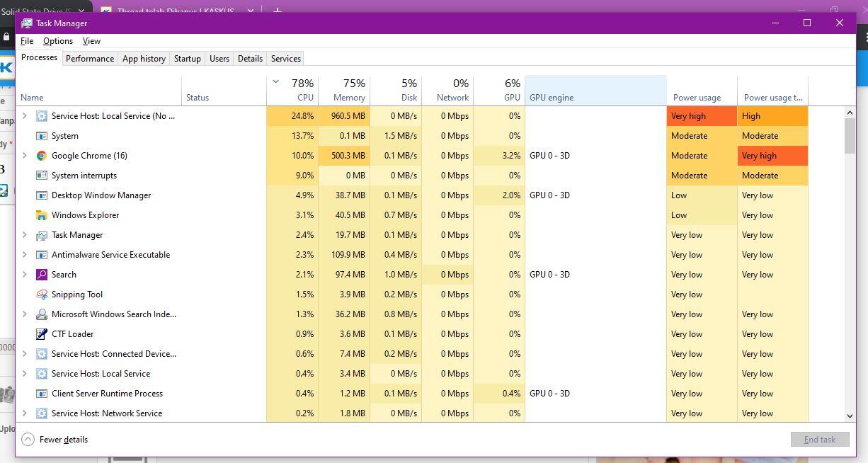
Task: Select the 500.3 MB memory cell
Action: [344, 156]
